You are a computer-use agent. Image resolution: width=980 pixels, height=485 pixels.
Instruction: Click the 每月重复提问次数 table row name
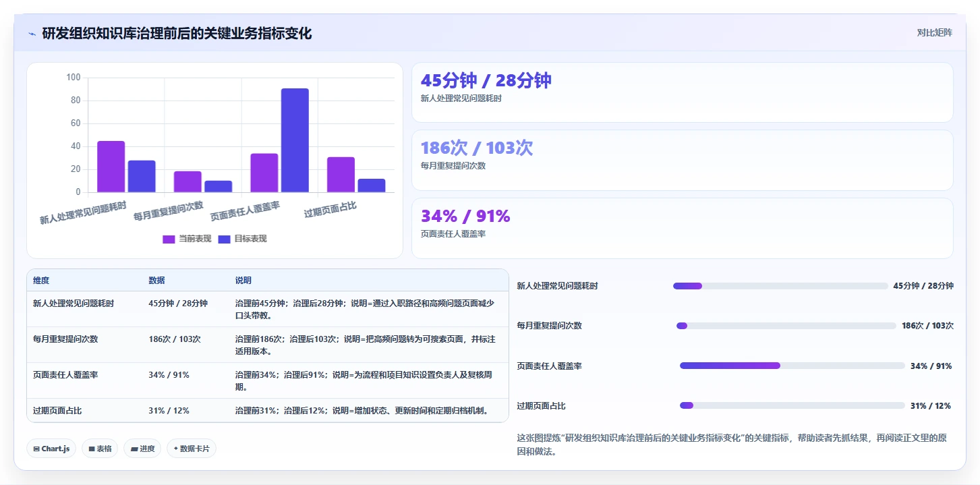tap(65, 339)
